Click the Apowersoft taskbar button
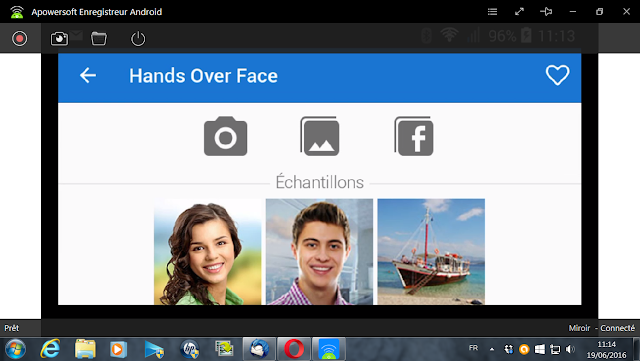 click(329, 349)
